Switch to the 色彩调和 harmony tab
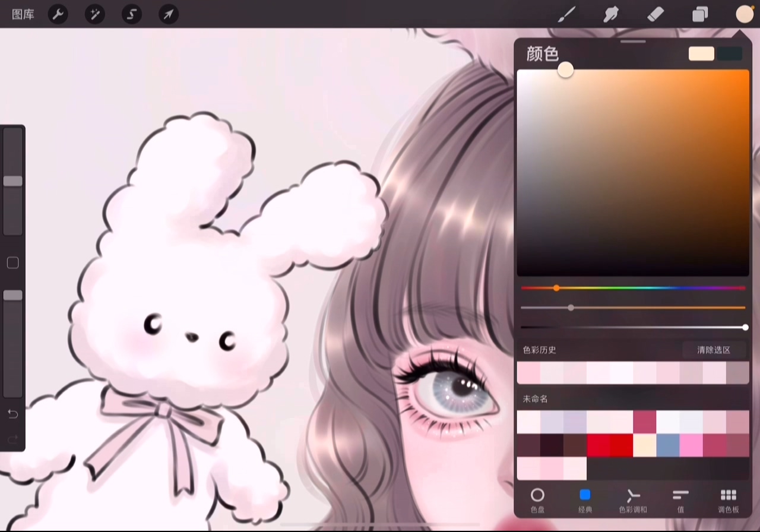760x532 pixels. 633,501
